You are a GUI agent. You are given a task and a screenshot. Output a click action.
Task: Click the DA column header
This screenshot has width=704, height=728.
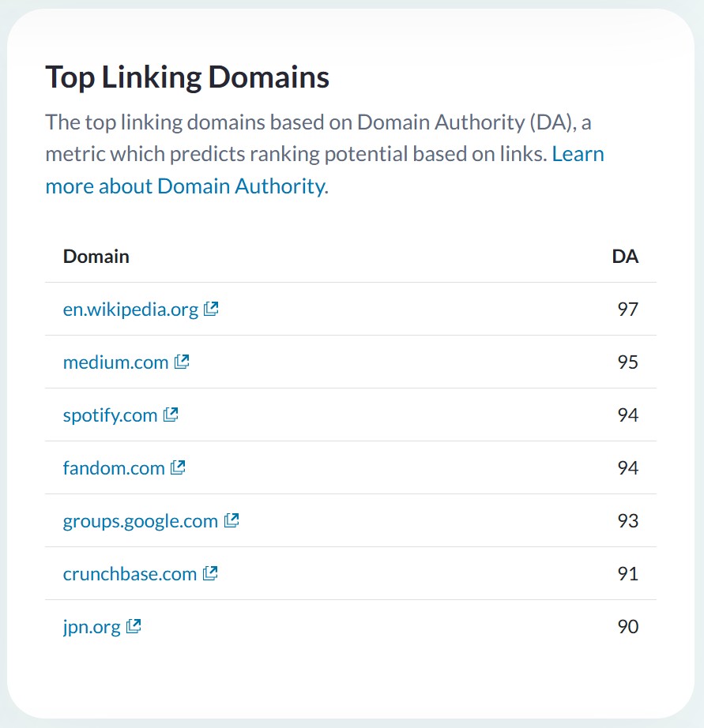(625, 257)
